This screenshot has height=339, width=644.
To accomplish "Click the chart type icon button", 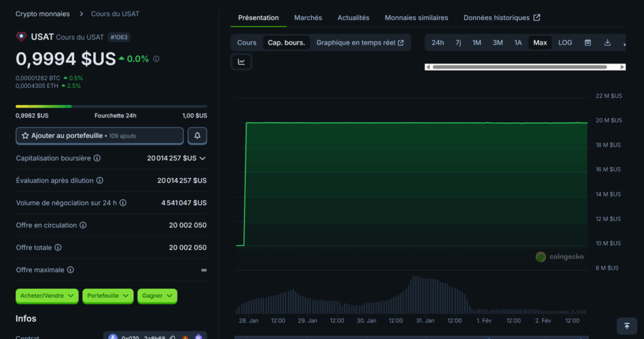I will tap(241, 62).
